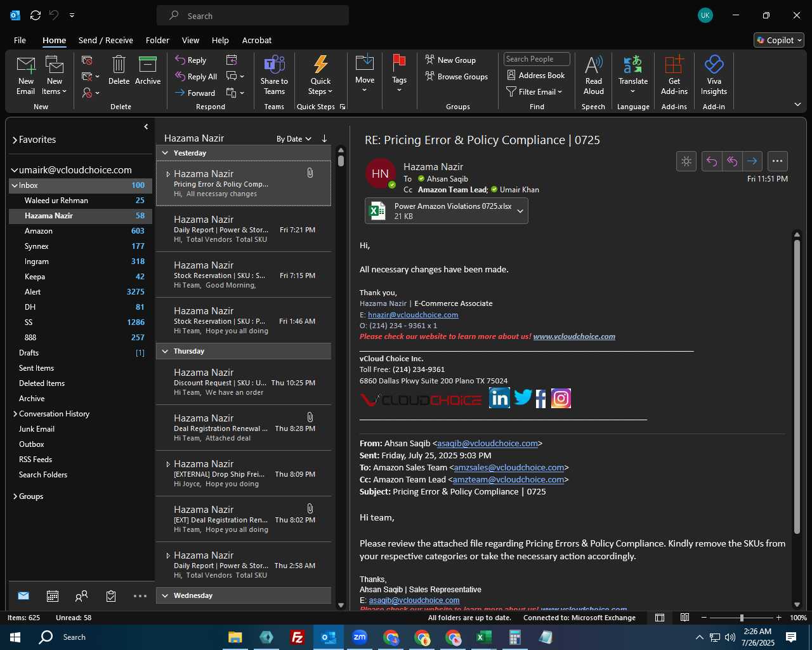Open the Address Book
This screenshot has width=812, height=650.
tap(536, 75)
